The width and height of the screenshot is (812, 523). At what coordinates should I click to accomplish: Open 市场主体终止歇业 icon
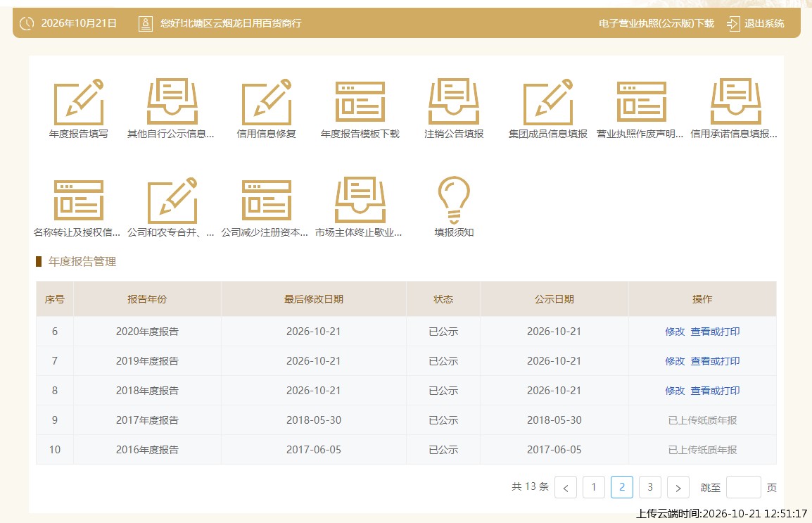click(x=360, y=201)
